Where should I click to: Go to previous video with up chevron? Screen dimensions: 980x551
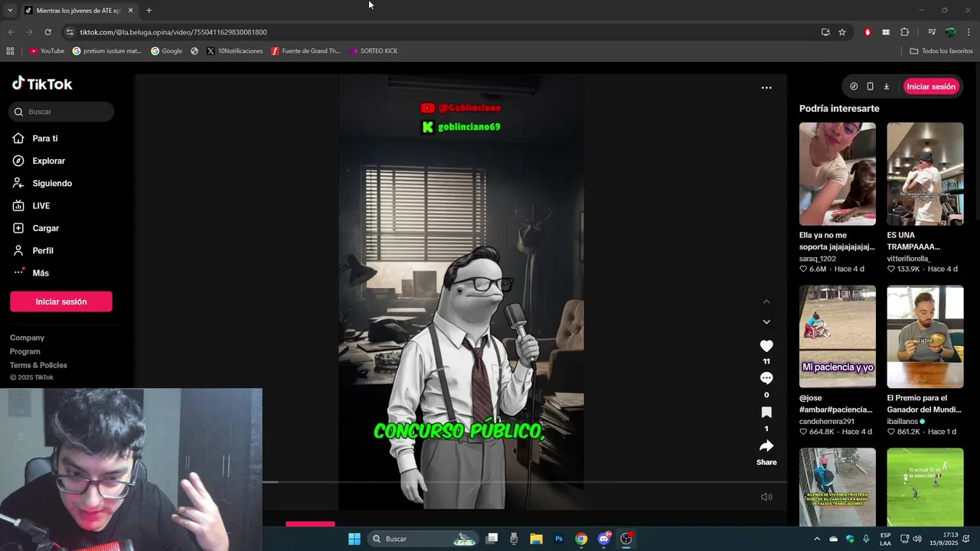click(x=766, y=302)
